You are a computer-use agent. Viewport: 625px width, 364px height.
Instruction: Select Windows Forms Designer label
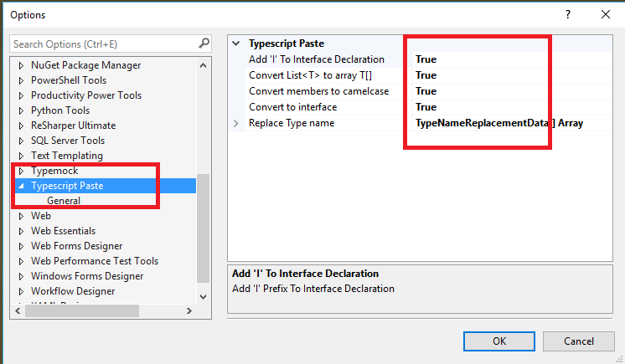tap(87, 276)
